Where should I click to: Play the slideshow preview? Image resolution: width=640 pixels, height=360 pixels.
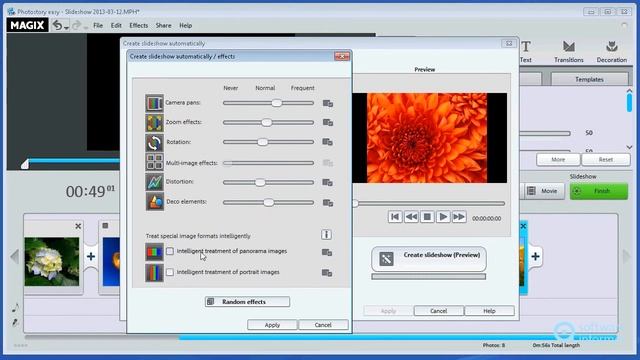pos(443,217)
